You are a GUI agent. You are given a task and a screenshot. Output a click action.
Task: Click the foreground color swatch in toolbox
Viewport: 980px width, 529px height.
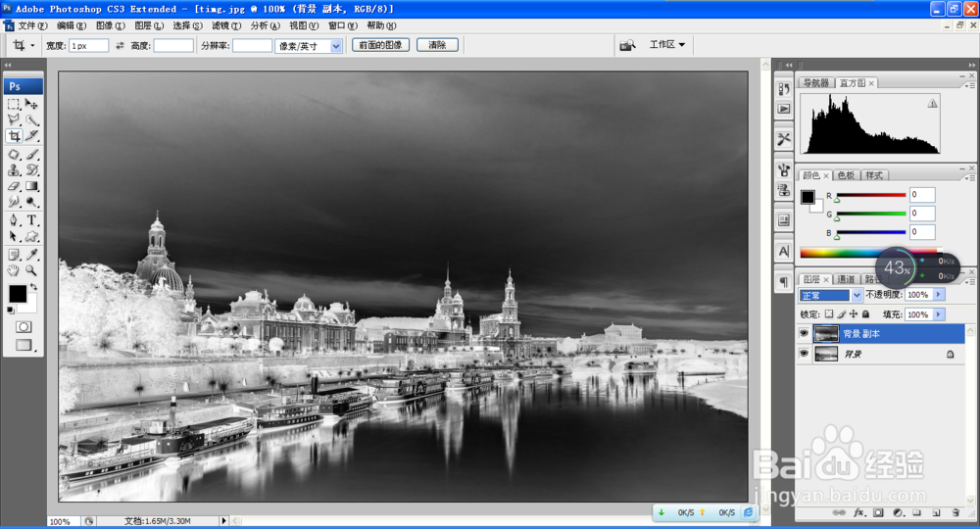tap(18, 293)
